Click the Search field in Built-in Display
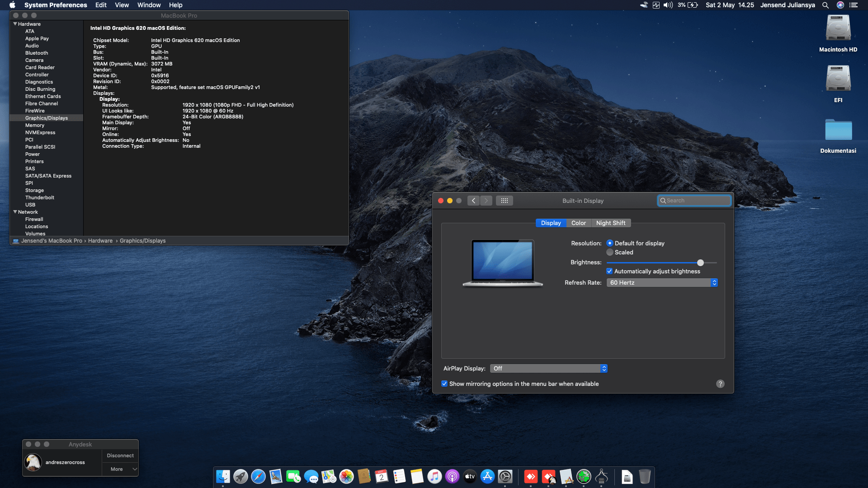Viewport: 868px width, 488px height. (x=694, y=201)
